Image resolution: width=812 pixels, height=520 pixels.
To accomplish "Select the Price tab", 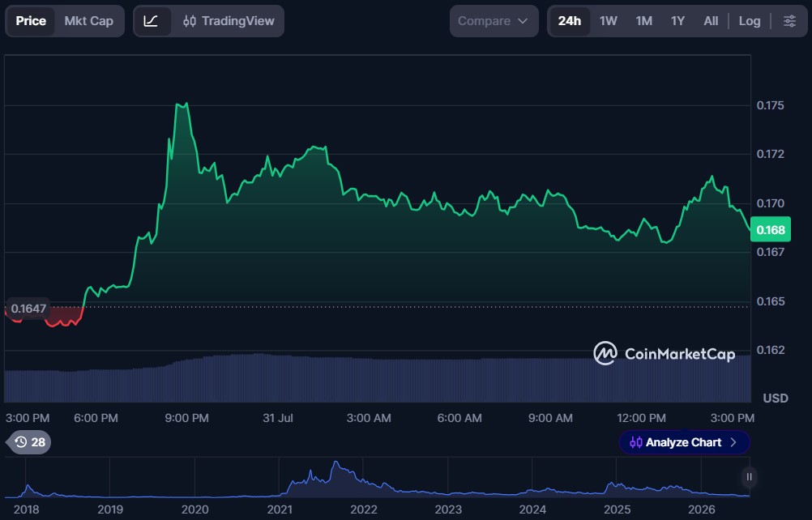I will click(31, 21).
